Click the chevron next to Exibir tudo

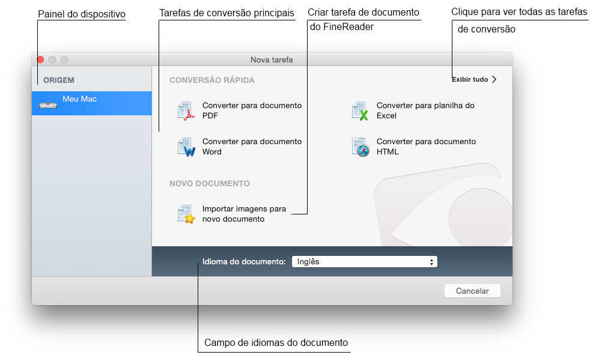tap(494, 79)
